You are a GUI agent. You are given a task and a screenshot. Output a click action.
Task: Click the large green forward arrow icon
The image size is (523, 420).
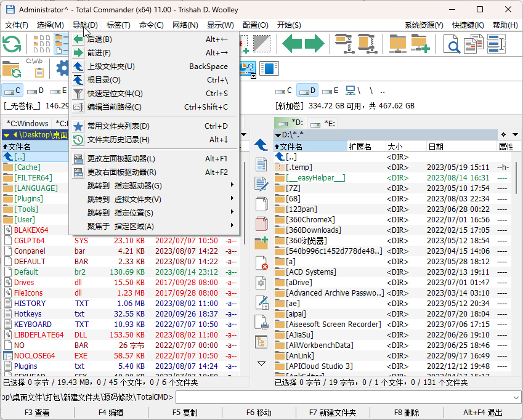pos(315,44)
